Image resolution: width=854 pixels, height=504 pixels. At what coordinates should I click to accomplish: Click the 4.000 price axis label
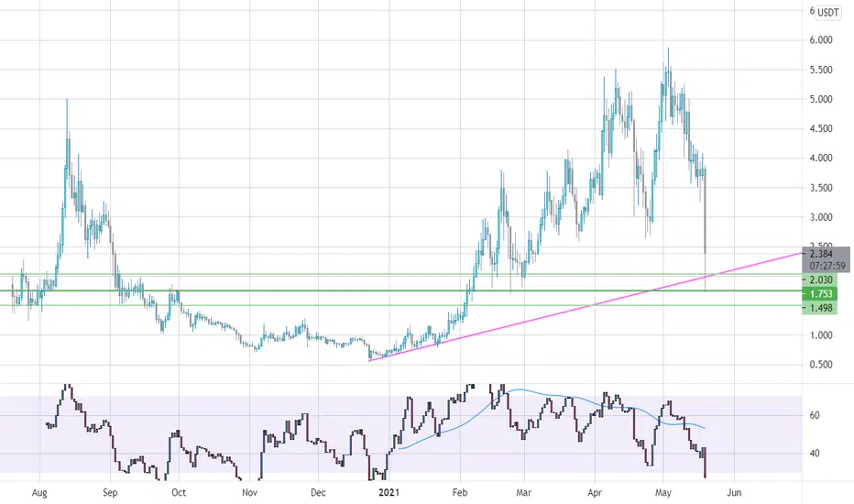(821, 158)
